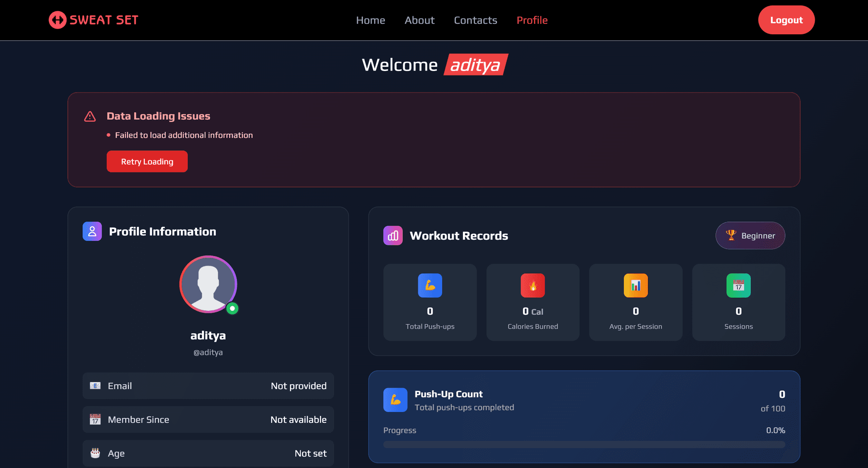
Task: Click the '@aditya' username handle
Action: coord(208,352)
